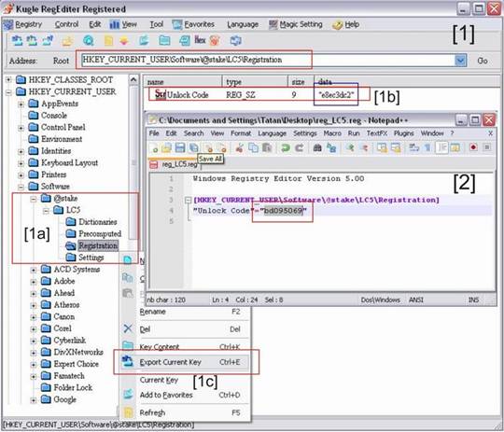
Task: Click the Save All icon in Notepad++
Action: pos(194,147)
